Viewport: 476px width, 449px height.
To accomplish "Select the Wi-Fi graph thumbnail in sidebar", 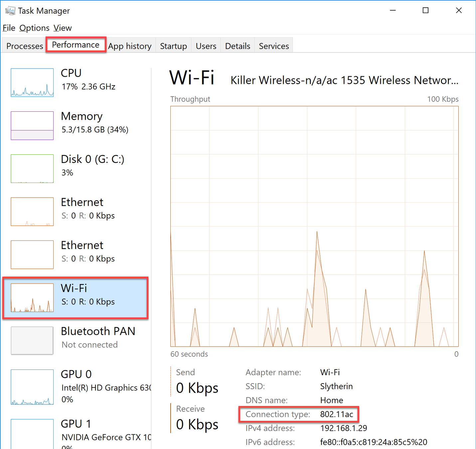I will click(x=32, y=297).
